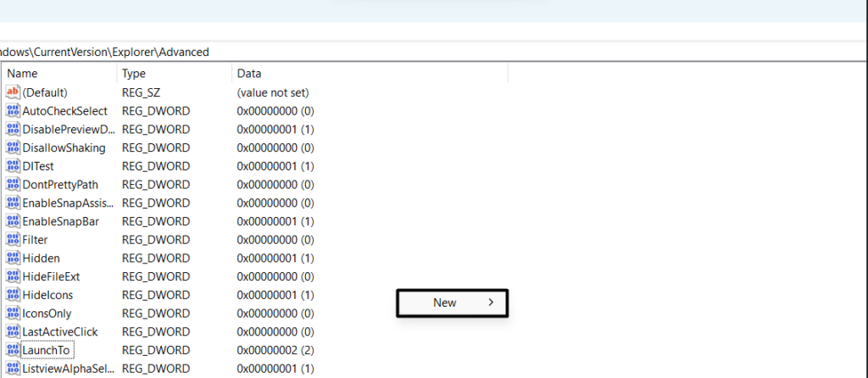Select the HideIcons entry name
The height and width of the screenshot is (378, 868).
point(47,295)
